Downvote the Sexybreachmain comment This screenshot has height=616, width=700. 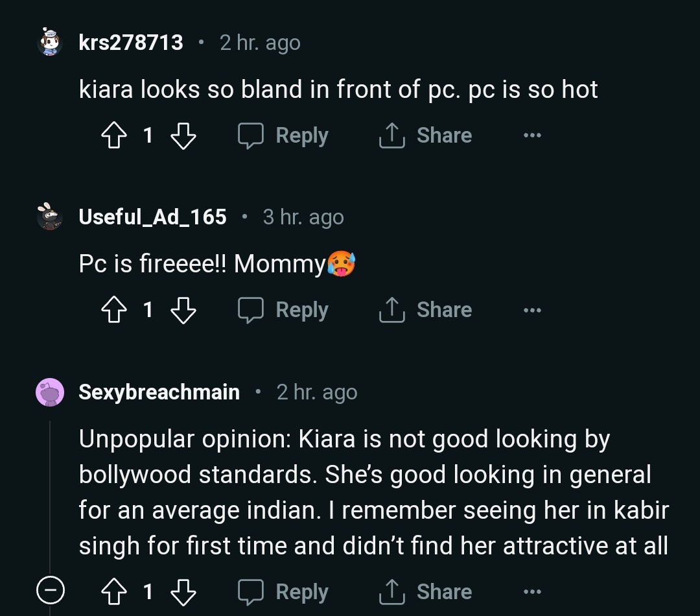[183, 591]
